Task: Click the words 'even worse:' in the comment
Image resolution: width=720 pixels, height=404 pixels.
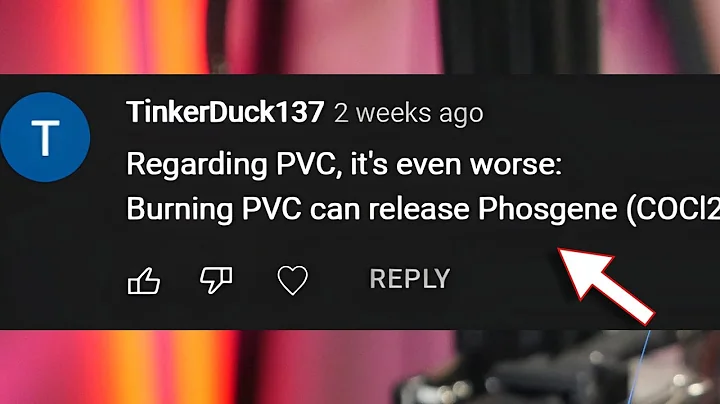Action: click(479, 164)
